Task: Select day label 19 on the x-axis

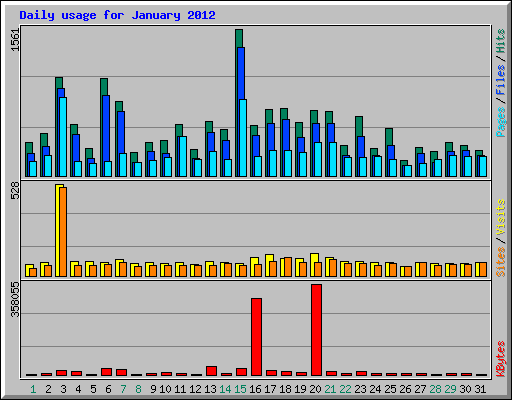Action: point(300,389)
